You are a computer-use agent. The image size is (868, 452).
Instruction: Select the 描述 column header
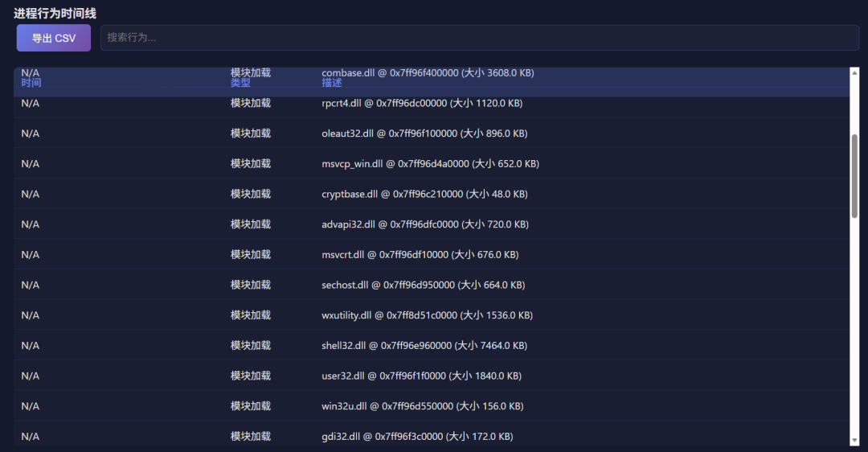pyautogui.click(x=332, y=83)
